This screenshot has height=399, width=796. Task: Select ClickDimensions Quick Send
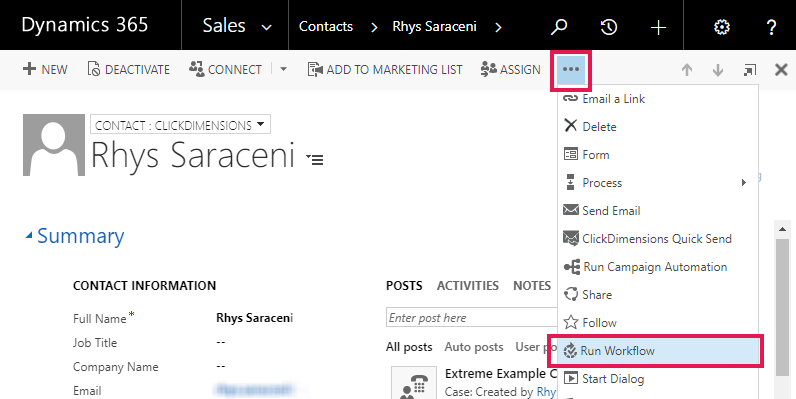click(657, 239)
